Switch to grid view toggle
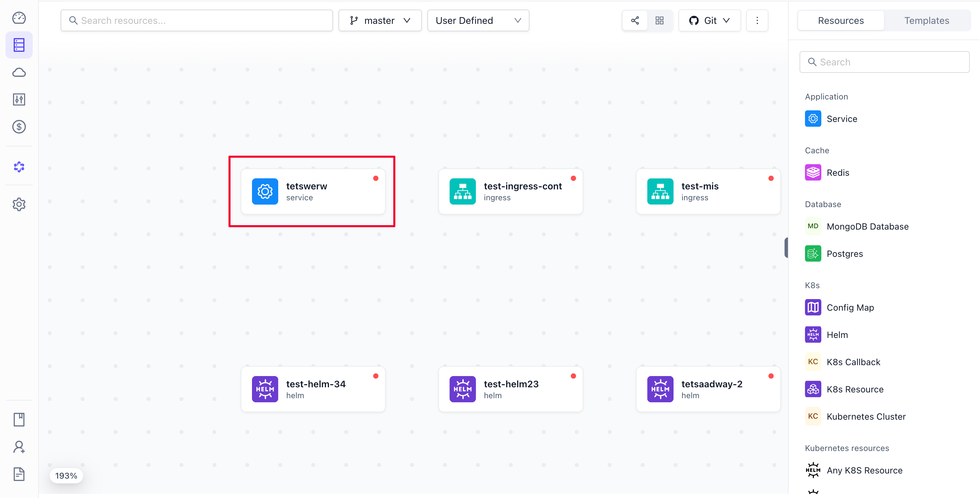 coord(659,20)
